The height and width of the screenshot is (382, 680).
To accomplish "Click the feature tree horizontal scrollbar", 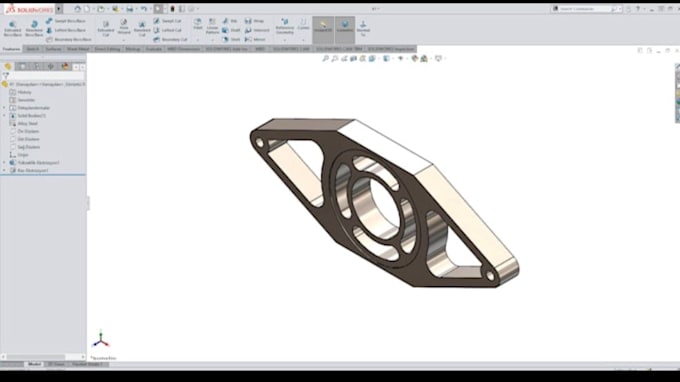I will point(42,357).
